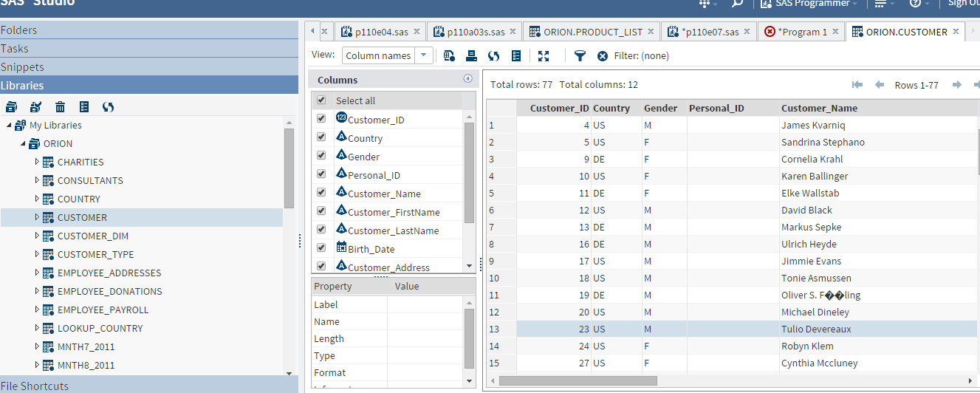Open the View column names dropdown
980x393 pixels.
pos(424,55)
